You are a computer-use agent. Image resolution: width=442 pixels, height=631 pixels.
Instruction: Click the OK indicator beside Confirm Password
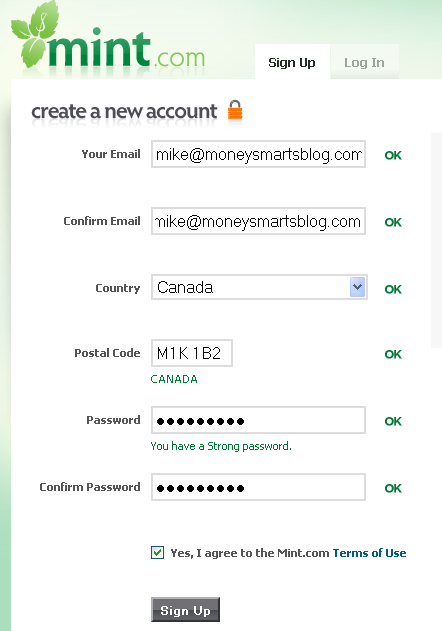pyautogui.click(x=393, y=488)
